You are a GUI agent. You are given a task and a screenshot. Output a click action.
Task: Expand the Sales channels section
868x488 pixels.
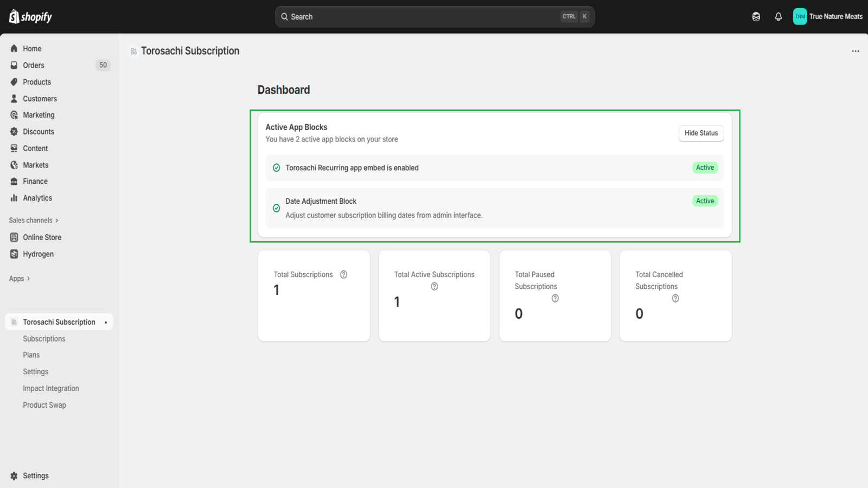[x=34, y=220]
